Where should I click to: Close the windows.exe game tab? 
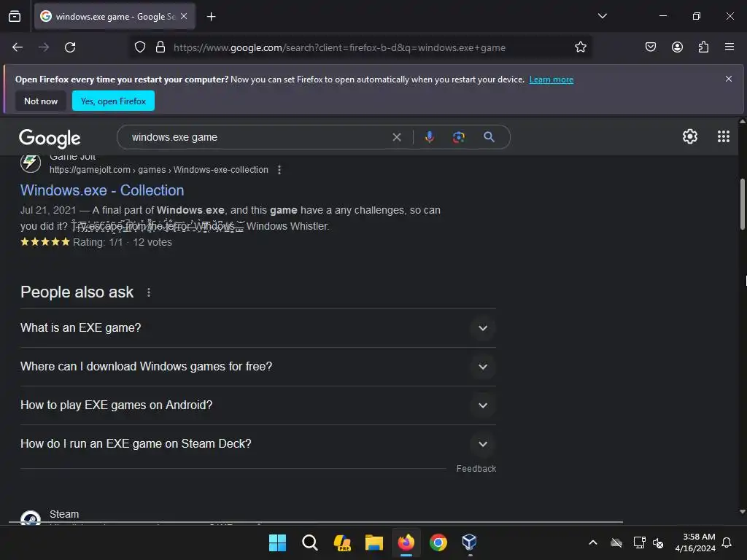tap(184, 16)
